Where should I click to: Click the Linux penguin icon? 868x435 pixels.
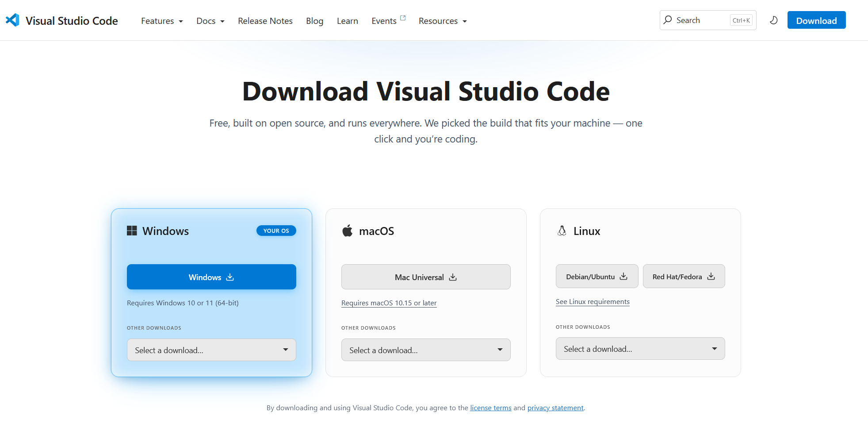tap(562, 231)
